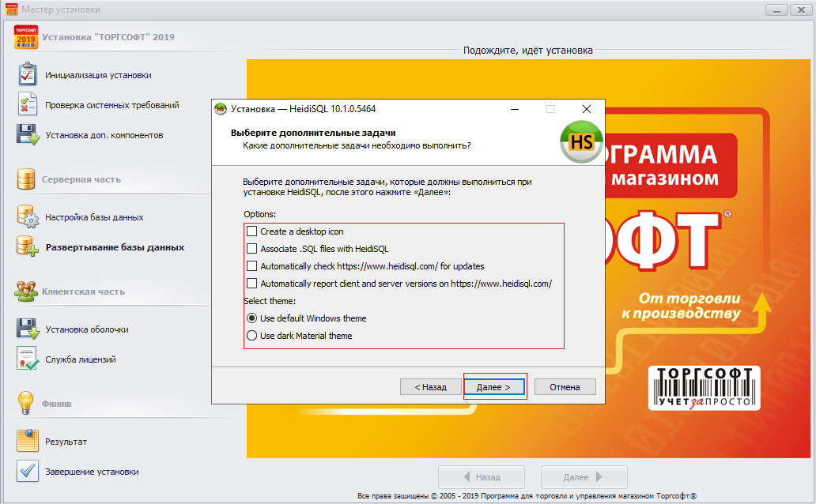Click the system requirements check icon
816x504 pixels.
coord(28,104)
